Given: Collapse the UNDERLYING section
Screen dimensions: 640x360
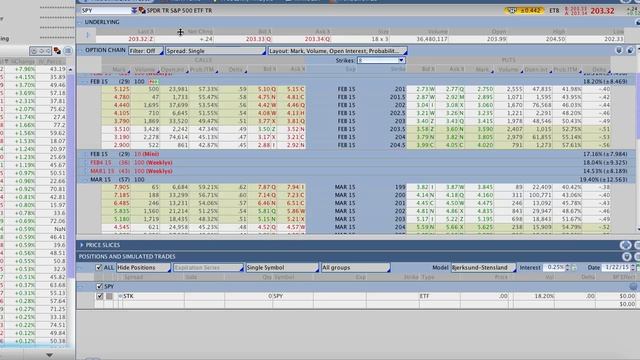Looking at the screenshot, I should [80, 22].
